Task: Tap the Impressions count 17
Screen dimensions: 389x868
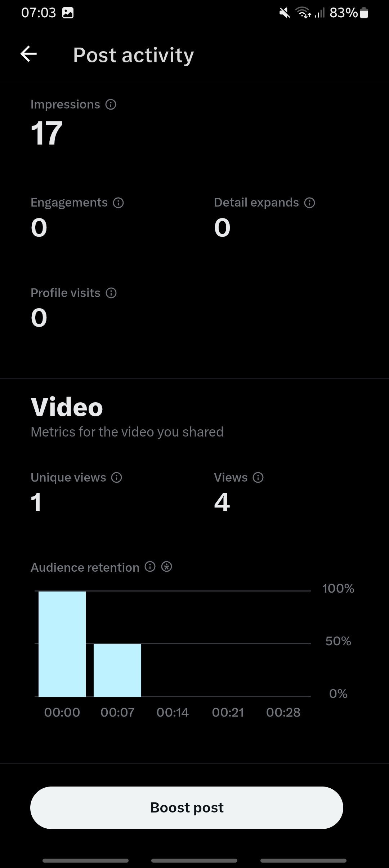Action: point(47,133)
